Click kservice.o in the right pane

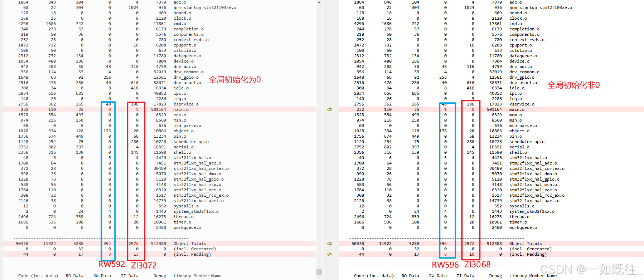[x=522, y=104]
